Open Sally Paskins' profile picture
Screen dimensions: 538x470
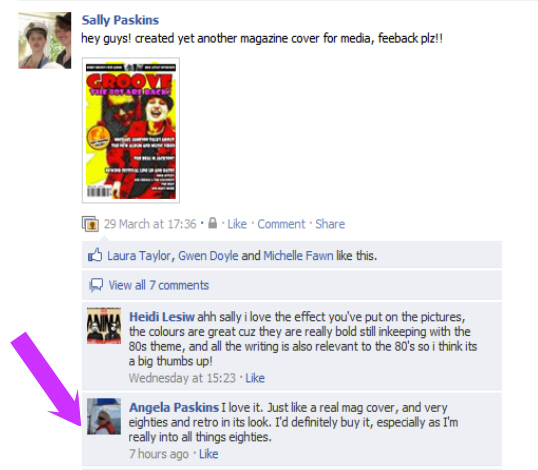click(45, 40)
